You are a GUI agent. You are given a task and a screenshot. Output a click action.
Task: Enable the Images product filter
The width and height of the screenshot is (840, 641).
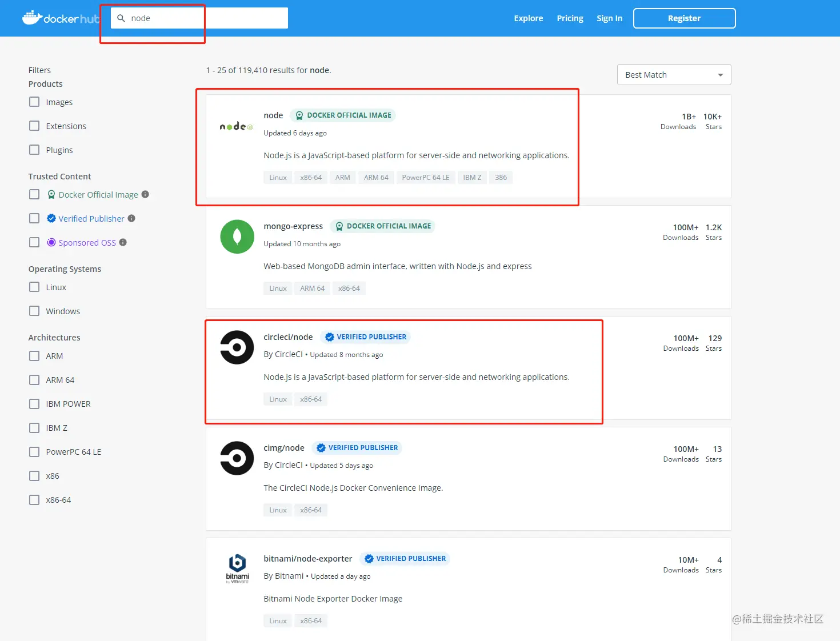point(34,102)
